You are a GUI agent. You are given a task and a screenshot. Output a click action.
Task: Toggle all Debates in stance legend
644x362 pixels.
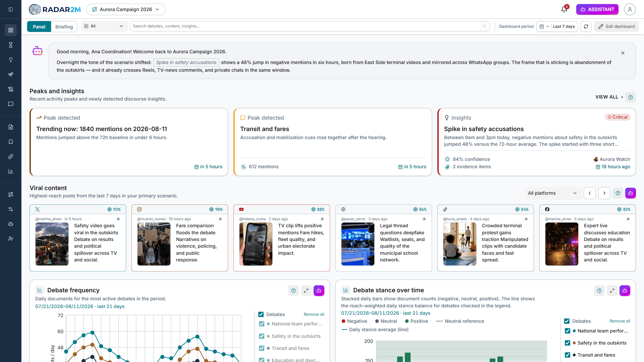click(x=567, y=321)
